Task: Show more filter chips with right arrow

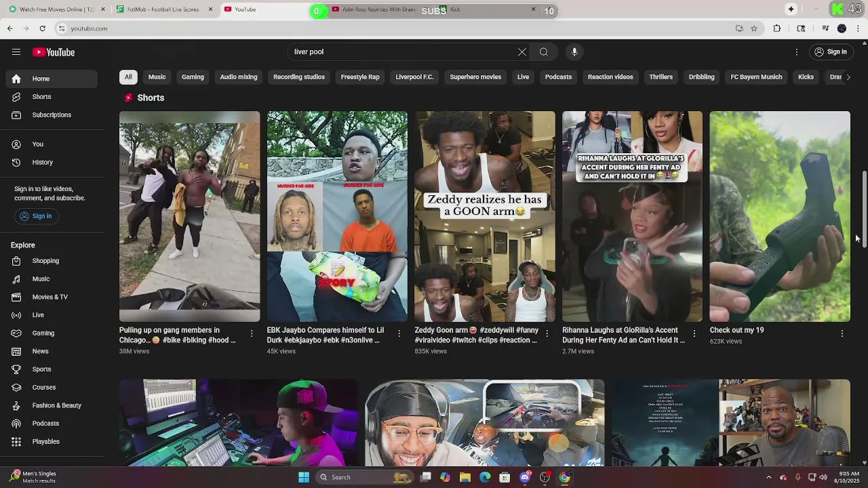Action: click(848, 77)
